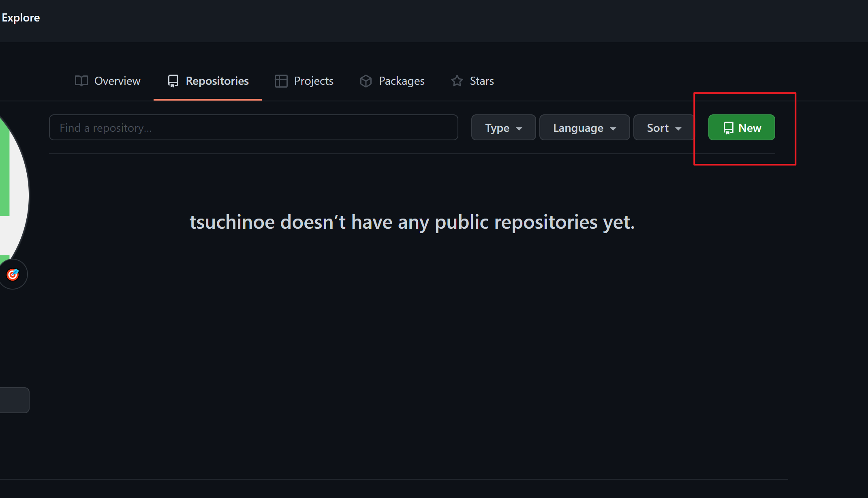Click the Projects table icon
Image resolution: width=868 pixels, height=498 pixels.
(281, 81)
